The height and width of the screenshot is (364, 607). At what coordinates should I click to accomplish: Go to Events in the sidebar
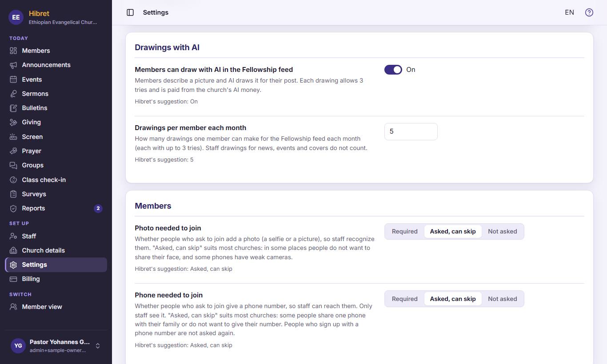point(56,79)
